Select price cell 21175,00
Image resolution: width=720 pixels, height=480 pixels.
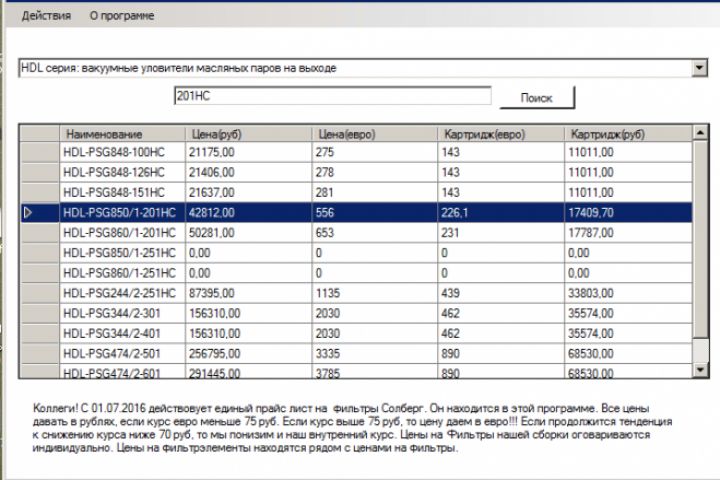248,152
